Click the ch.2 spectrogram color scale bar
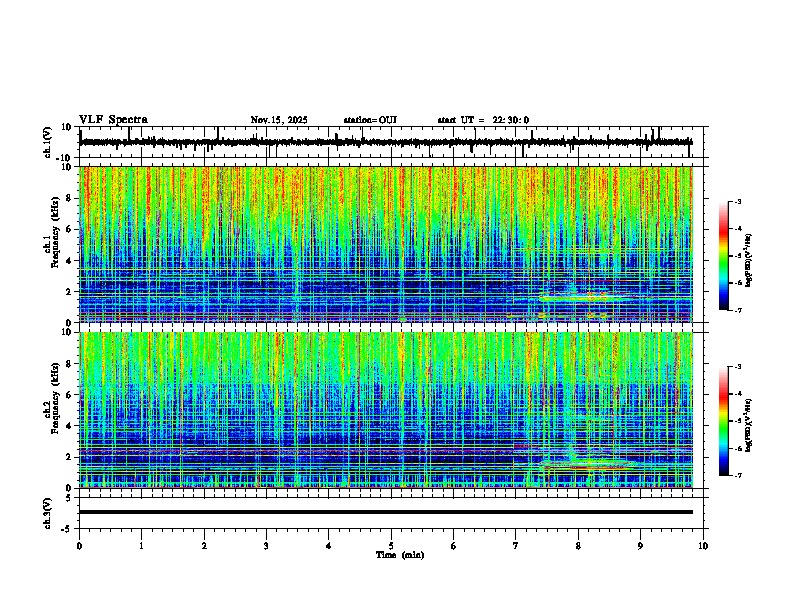The image size is (792, 612). tap(724, 421)
